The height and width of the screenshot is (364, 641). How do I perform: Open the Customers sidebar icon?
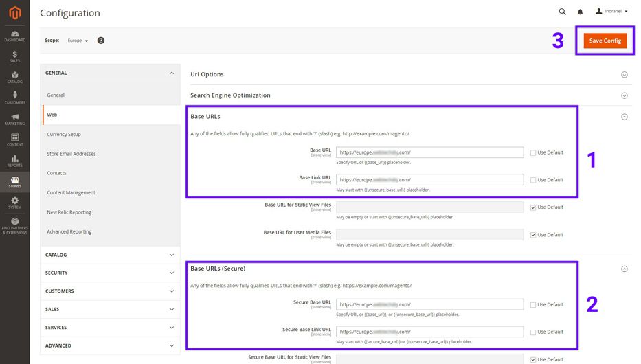[14, 98]
